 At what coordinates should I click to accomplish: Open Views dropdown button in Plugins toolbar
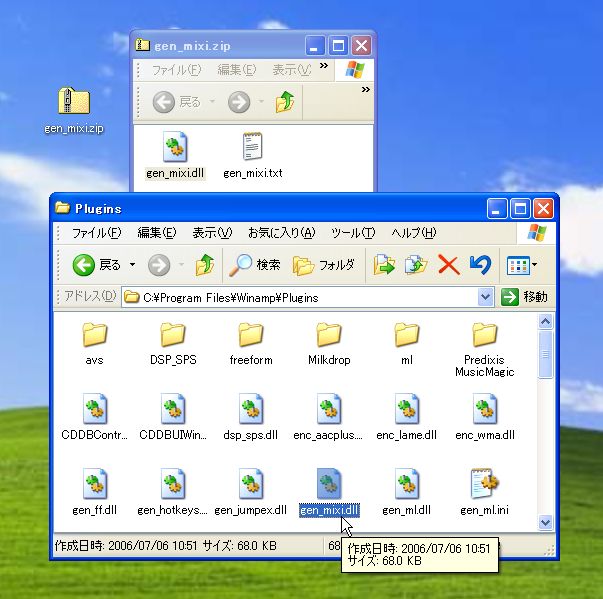521,265
